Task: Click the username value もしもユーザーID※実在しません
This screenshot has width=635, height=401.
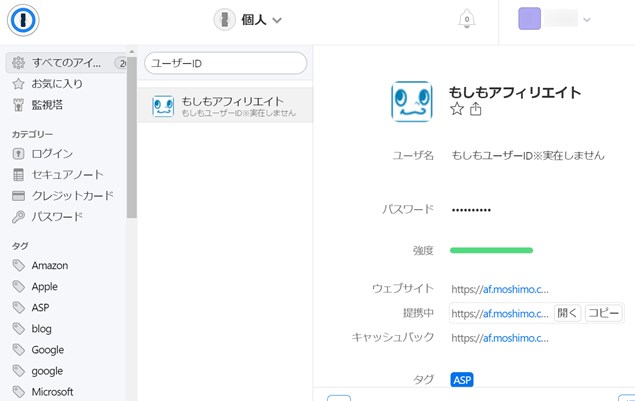Action: pos(528,155)
